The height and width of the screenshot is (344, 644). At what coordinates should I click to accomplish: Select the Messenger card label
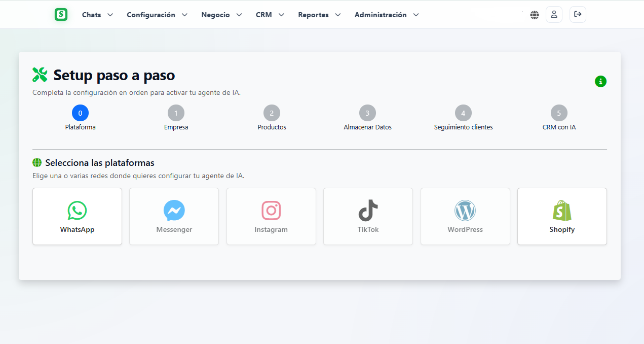(x=174, y=230)
